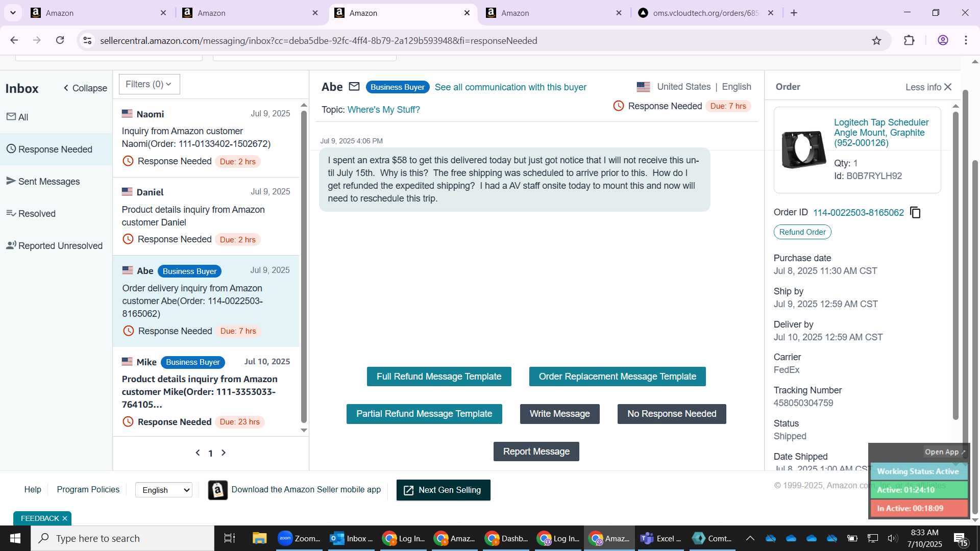Screen dimensions: 980x551
Task: Go to next inbox page arrow
Action: coord(223,453)
